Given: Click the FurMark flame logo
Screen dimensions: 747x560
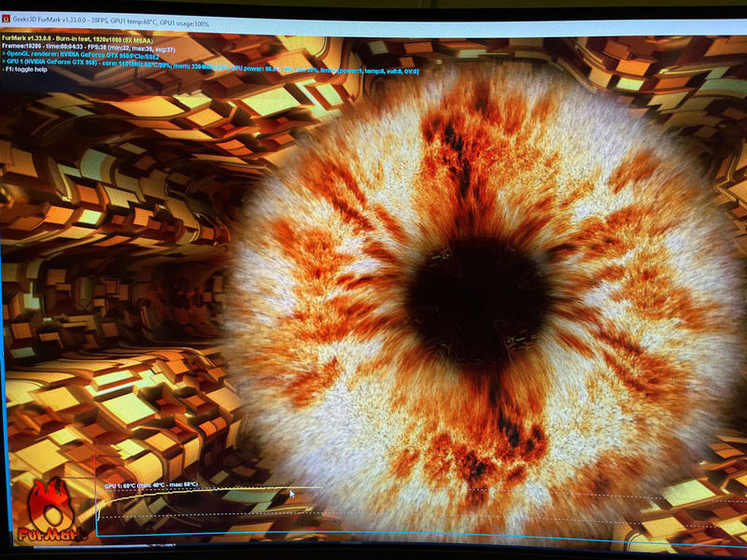Looking at the screenshot, I should coord(51,510).
